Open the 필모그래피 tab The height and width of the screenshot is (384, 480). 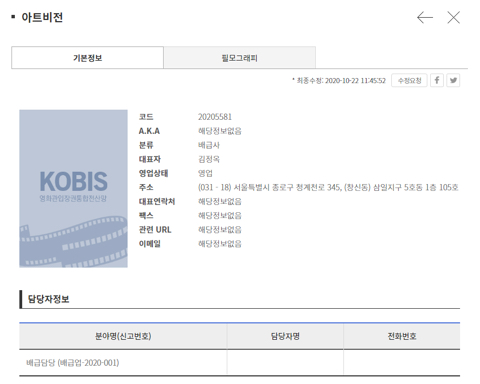coord(240,58)
